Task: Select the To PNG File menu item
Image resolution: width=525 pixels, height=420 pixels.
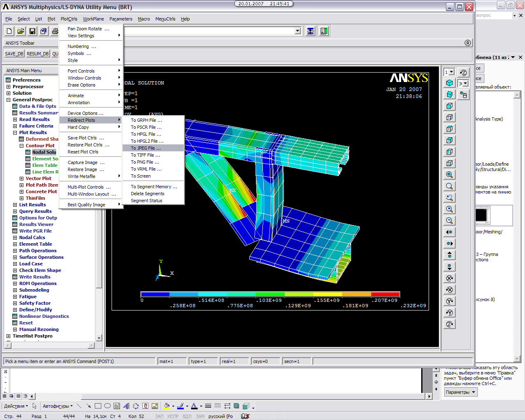Action: point(153,162)
